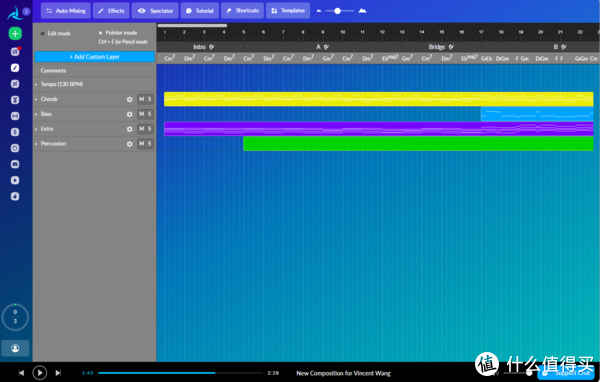Click the circular 0/3 counter
This screenshot has width=600, height=382.
click(x=15, y=317)
